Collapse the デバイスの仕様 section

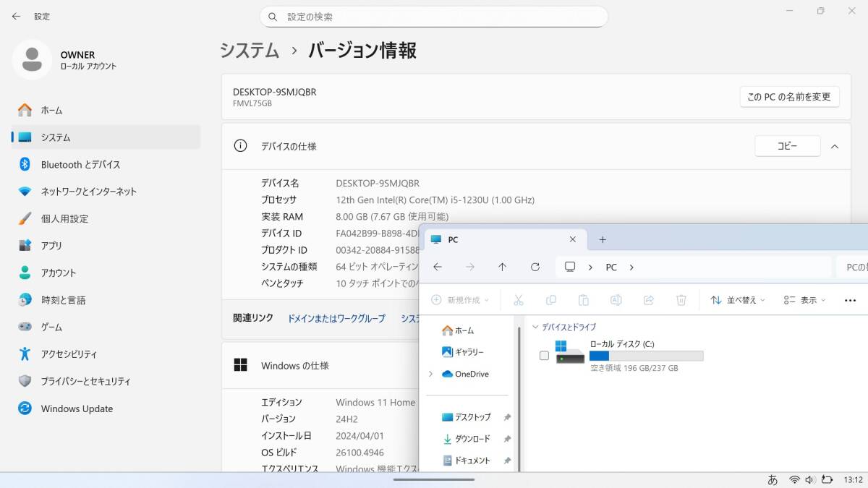[834, 146]
